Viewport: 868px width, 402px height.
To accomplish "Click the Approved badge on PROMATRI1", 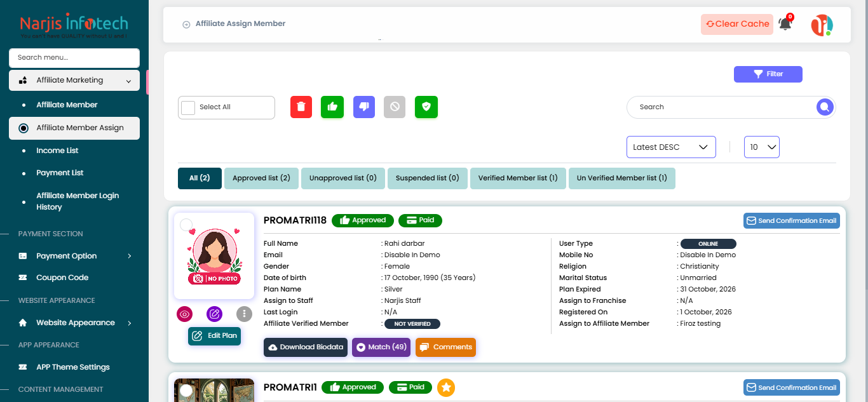I will [x=353, y=387].
